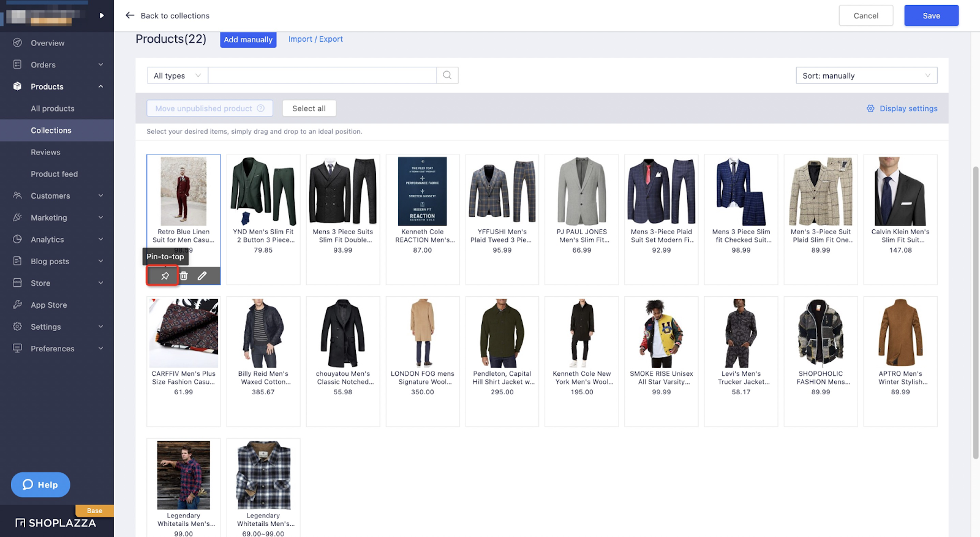
Task: Click the help icon on Move unpublished product
Action: (x=261, y=109)
